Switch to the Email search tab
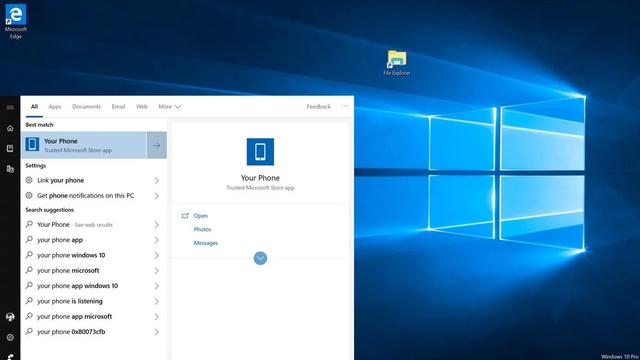The height and width of the screenshot is (360, 640). tap(118, 107)
